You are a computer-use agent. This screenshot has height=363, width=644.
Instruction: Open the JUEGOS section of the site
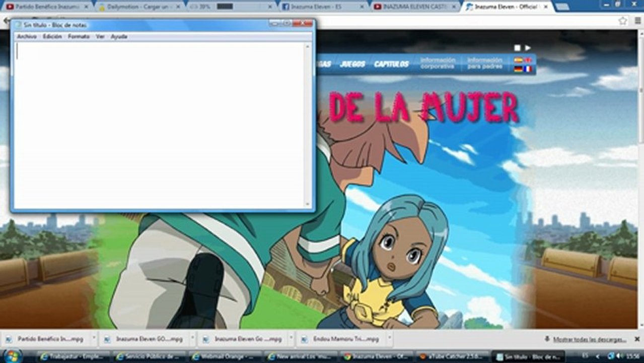(352, 64)
